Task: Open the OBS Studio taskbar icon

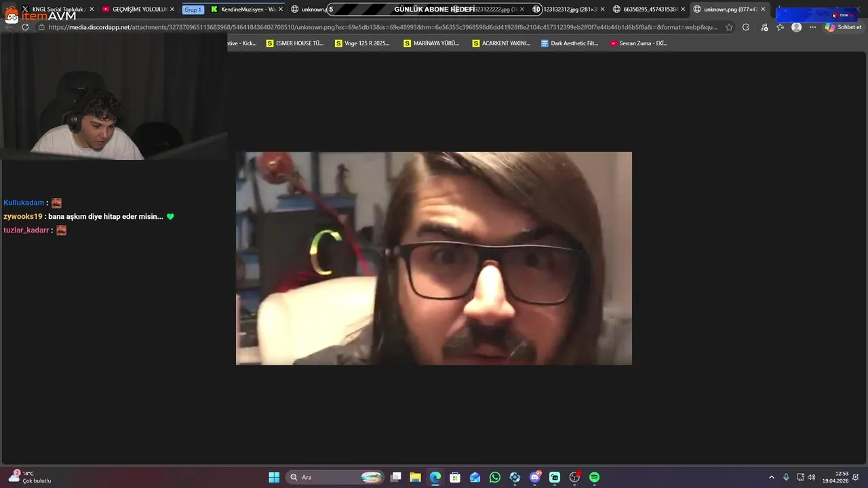Action: [x=574, y=477]
